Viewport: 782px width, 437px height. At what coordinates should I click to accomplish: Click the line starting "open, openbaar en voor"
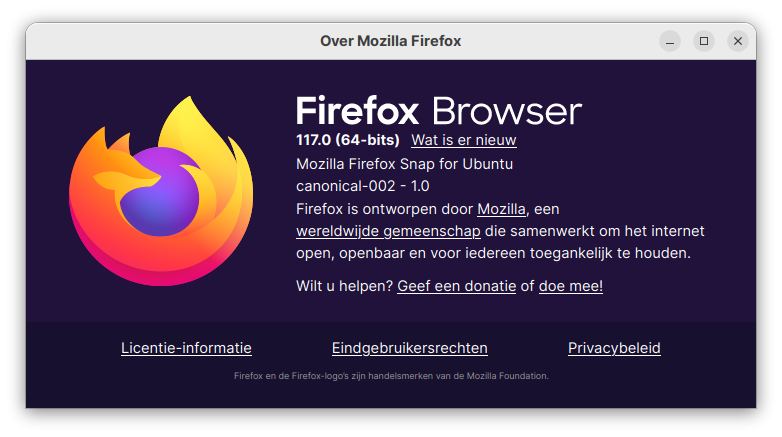tap(493, 253)
